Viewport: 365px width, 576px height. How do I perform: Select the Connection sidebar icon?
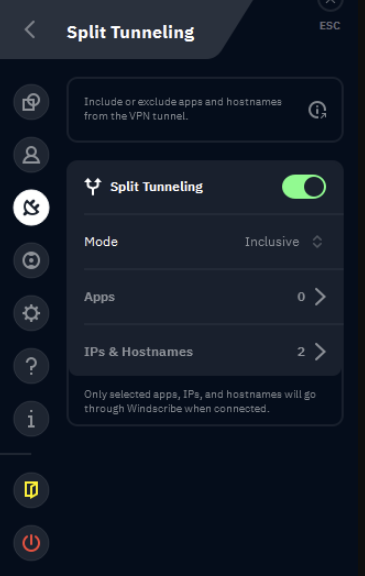[x=31, y=208]
